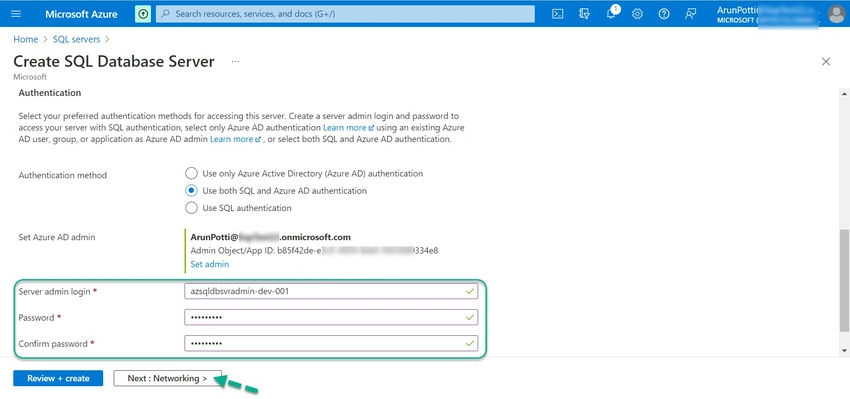Image resolution: width=850 pixels, height=399 pixels.
Task: Close the Create SQL Database Server blade
Action: 826,61
